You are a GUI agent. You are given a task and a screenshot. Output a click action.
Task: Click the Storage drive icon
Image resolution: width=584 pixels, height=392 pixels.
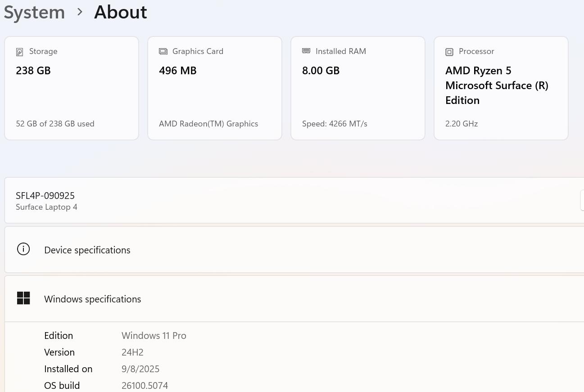[19, 52]
